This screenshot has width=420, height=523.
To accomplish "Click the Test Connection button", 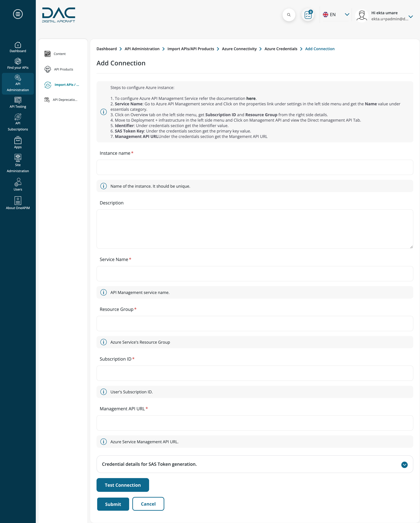I will (x=123, y=485).
